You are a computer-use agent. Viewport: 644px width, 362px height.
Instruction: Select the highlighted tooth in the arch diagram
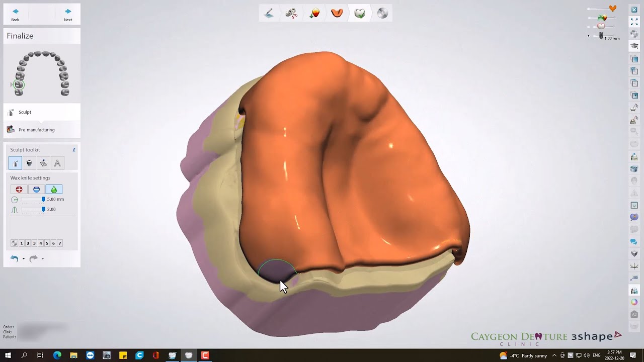pos(19,84)
